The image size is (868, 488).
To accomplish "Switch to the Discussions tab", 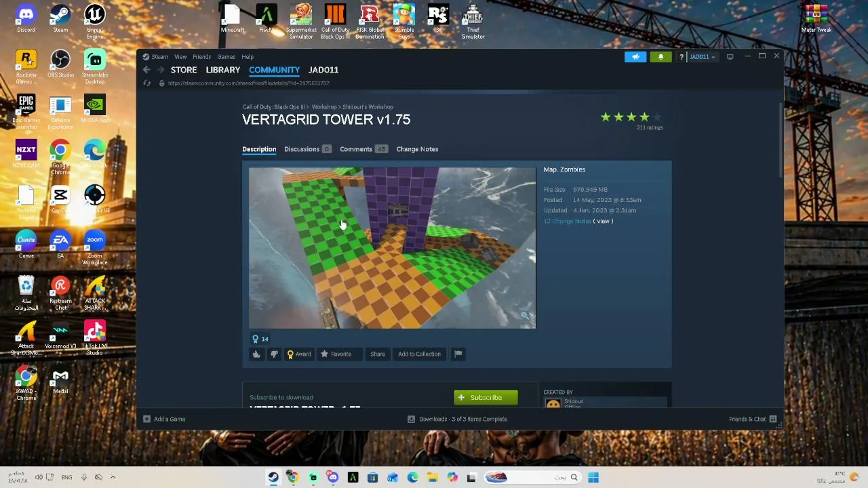I will (x=307, y=149).
